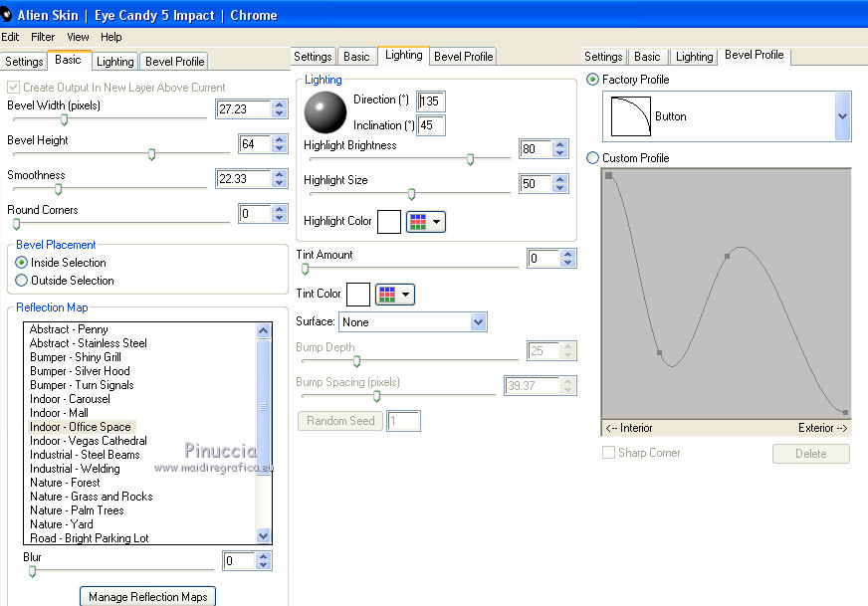This screenshot has width=868, height=606.
Task: Click the Delete profile point button
Action: point(811,453)
